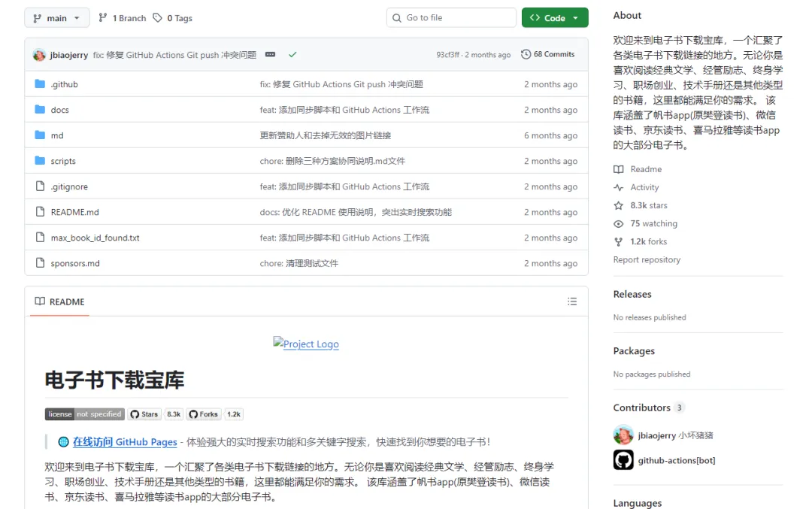This screenshot has height=509, width=812.
Task: Click the Project Logo image link
Action: point(306,344)
